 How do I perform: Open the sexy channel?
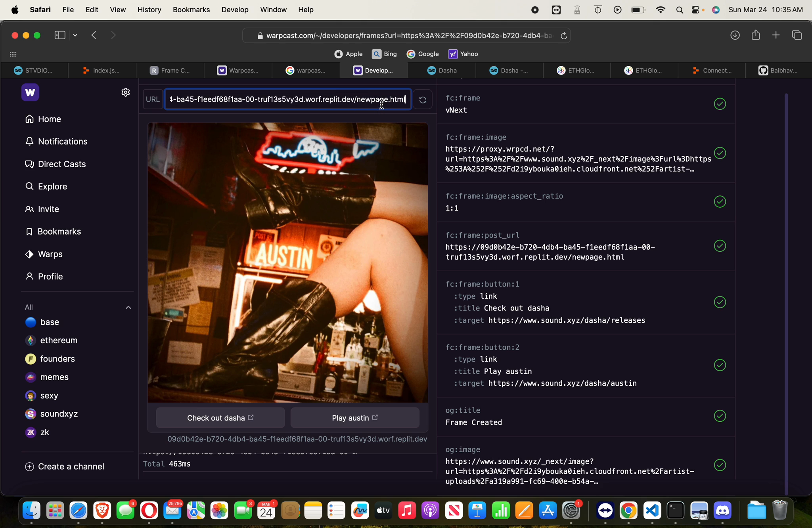click(x=42, y=396)
